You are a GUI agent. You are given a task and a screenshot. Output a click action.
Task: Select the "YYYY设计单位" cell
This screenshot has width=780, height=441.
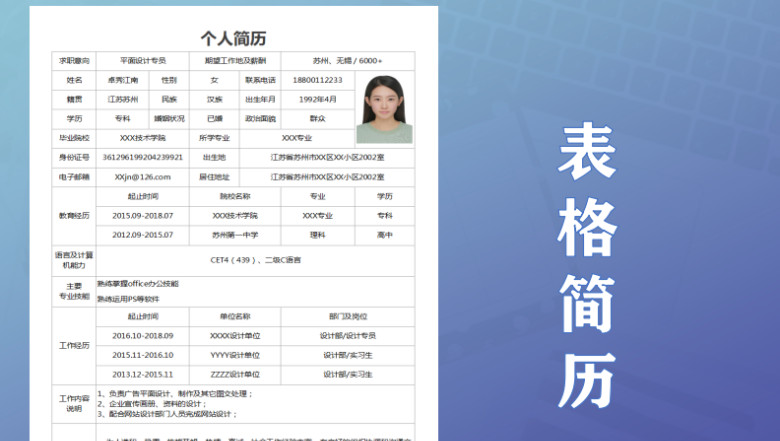(235, 355)
